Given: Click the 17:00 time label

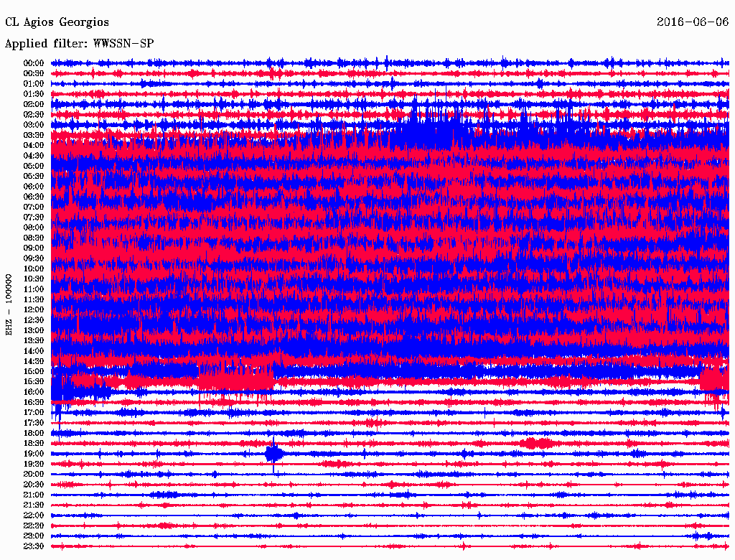Looking at the screenshot, I should coord(34,412).
